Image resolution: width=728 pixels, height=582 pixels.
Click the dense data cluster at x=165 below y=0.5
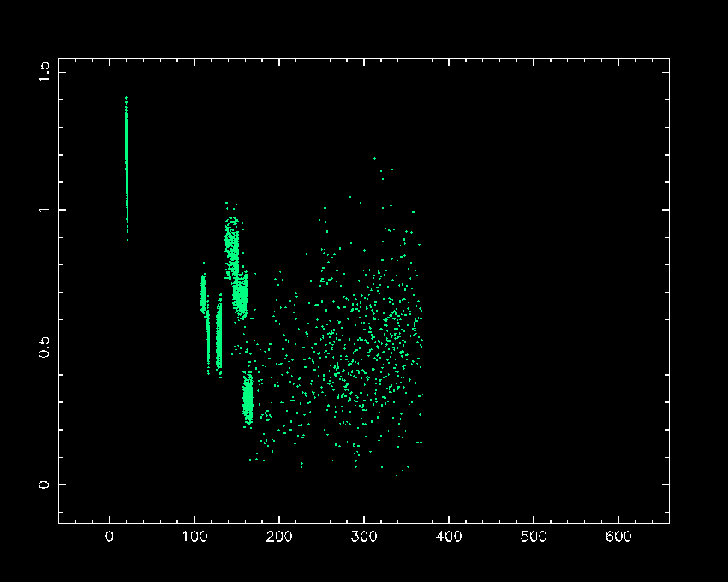[248, 398]
